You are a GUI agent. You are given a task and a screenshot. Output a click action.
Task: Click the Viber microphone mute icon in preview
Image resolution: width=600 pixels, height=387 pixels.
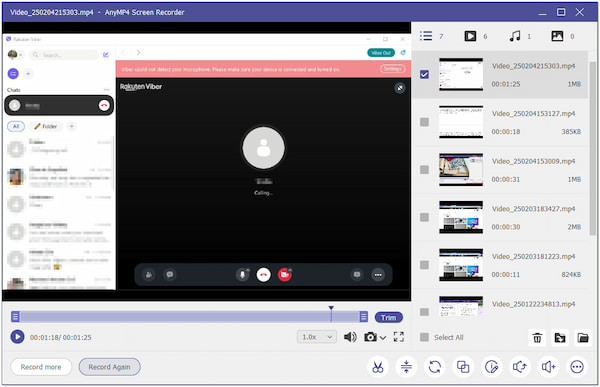(242, 274)
